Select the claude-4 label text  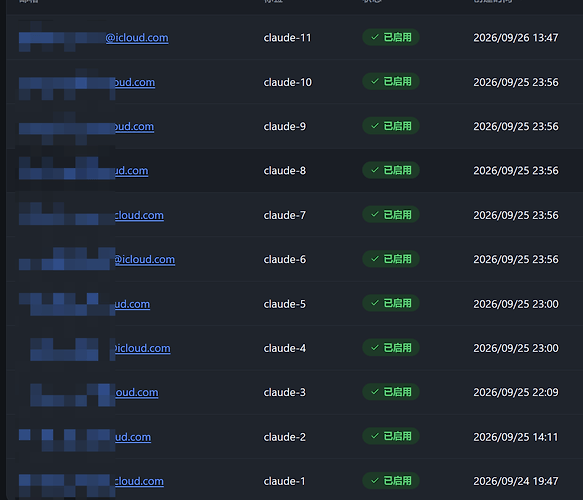click(285, 348)
